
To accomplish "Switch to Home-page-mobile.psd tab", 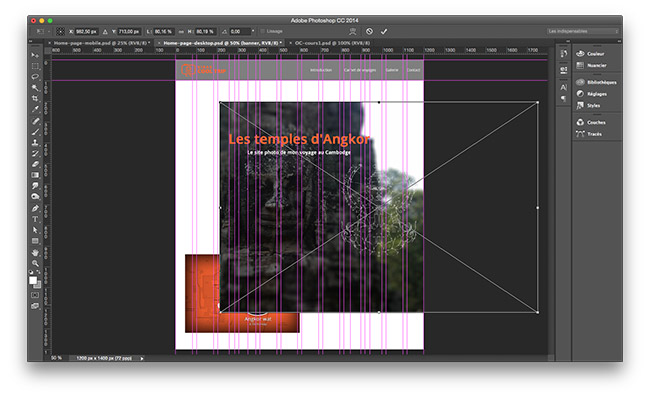I will (x=101, y=43).
